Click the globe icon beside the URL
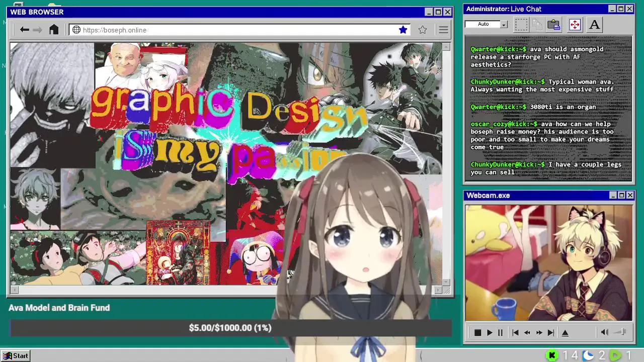644x362 pixels. tap(76, 30)
